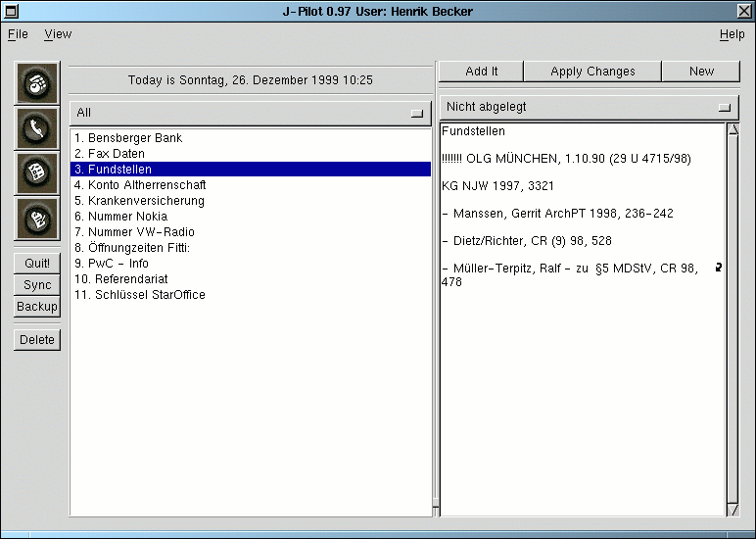Click inside the Fundstellen memo text area
Screen dimensions: 756x539
(x=582, y=392)
